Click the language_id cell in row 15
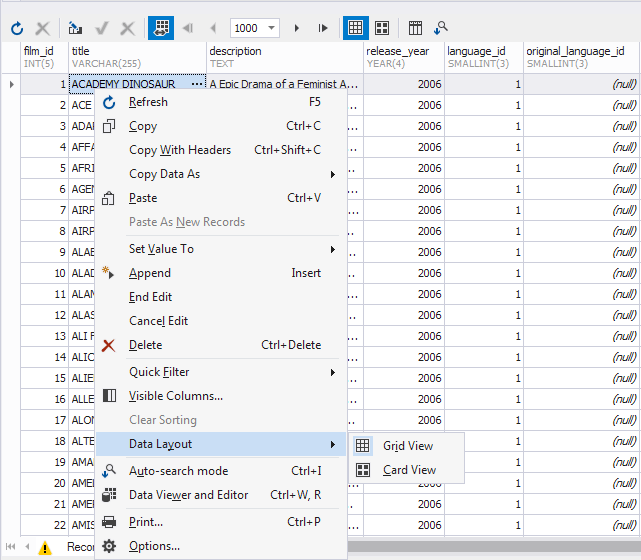This screenshot has height=560, width=641. pyautogui.click(x=484, y=378)
